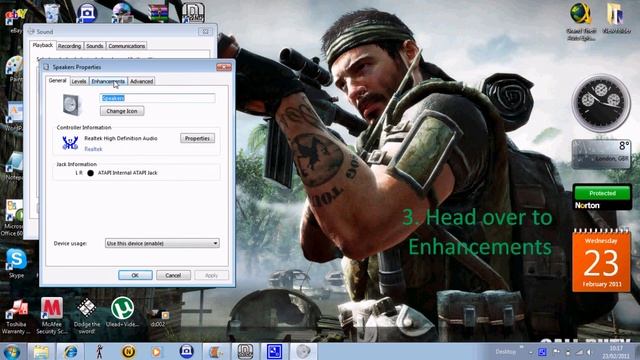Switch to the General tab
The image size is (640, 360).
click(x=58, y=81)
